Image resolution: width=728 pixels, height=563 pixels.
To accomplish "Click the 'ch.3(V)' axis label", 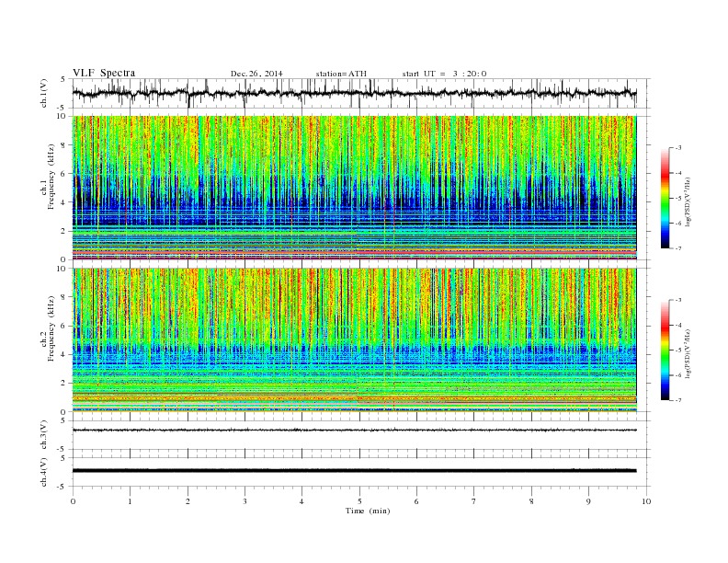I will click(43, 435).
